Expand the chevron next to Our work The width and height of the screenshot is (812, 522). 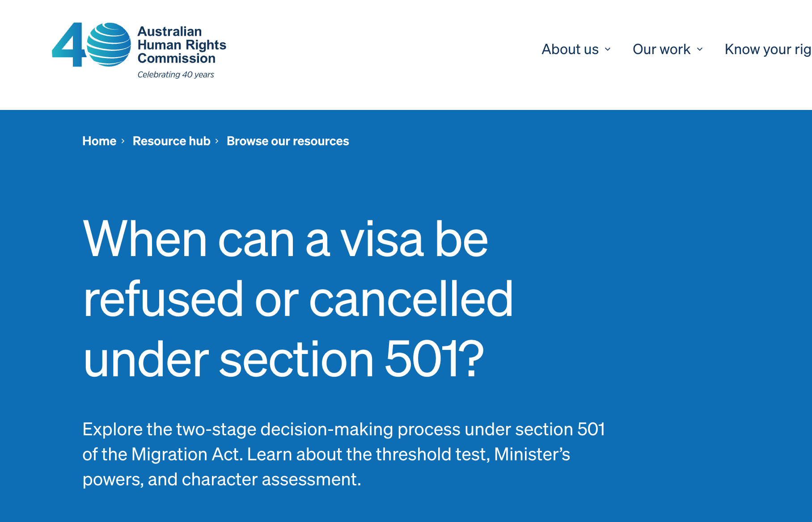pos(700,49)
